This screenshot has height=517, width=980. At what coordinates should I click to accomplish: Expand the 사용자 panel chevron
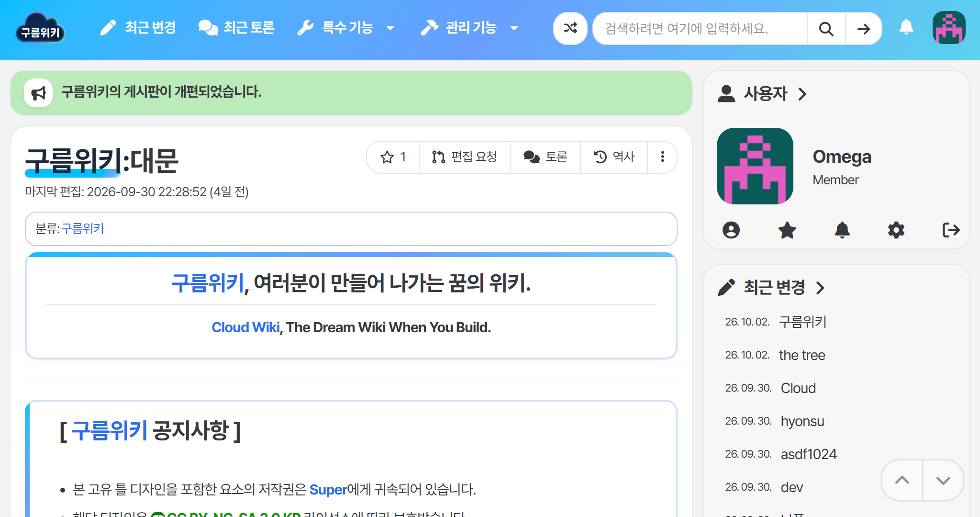[x=802, y=94]
